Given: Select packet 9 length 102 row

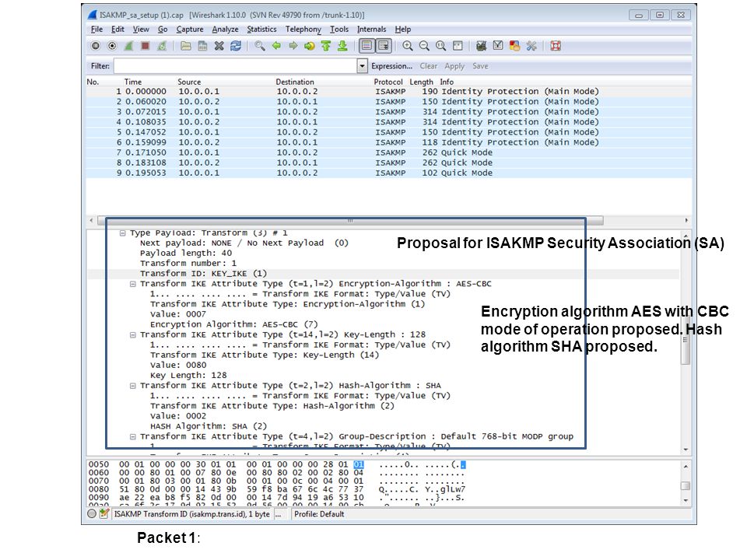Looking at the screenshot, I should click(389, 173).
